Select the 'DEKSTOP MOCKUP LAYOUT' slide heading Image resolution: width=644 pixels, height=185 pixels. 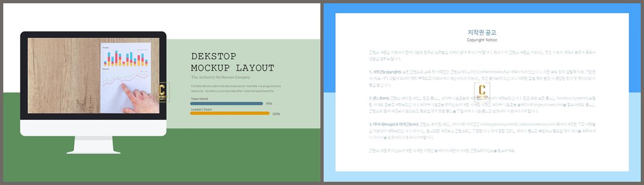pyautogui.click(x=232, y=63)
